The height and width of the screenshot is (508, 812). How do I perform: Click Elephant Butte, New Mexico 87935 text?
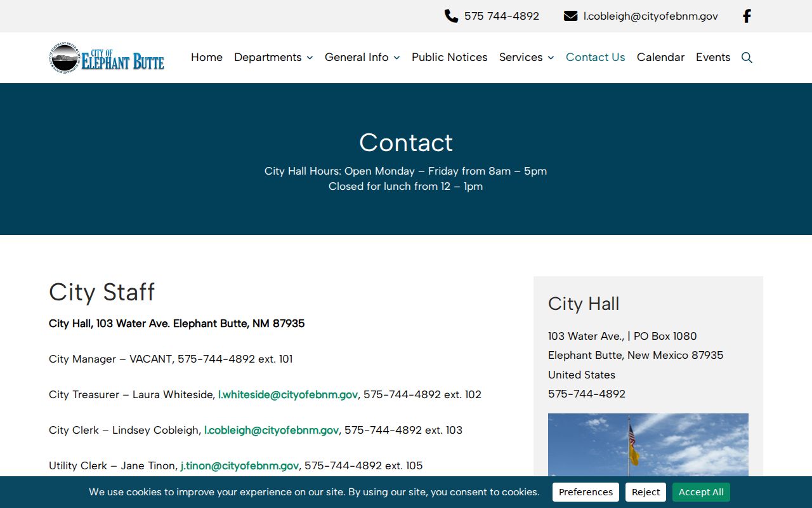(x=636, y=355)
